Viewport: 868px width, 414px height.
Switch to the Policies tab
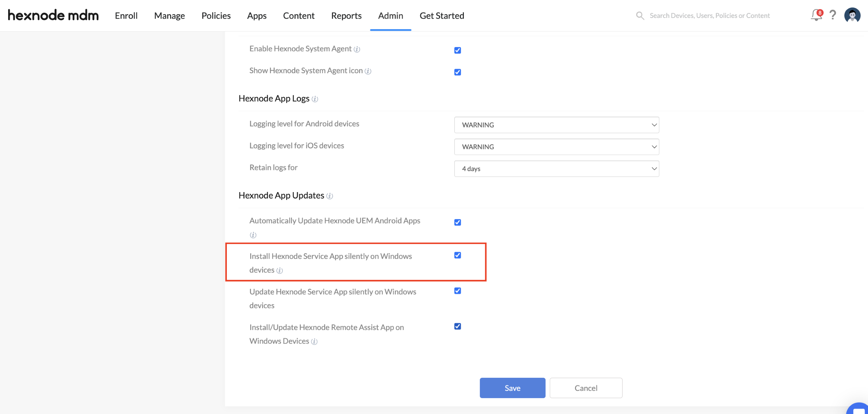(216, 16)
